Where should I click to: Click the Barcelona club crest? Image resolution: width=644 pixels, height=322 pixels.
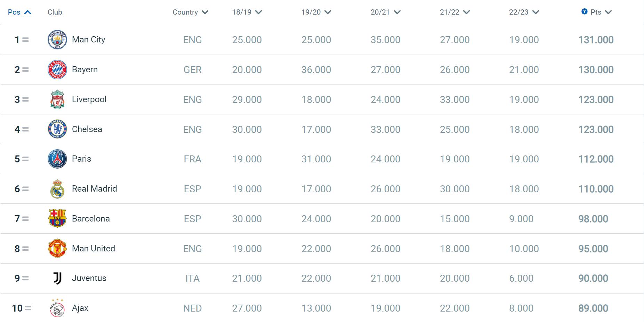(57, 219)
